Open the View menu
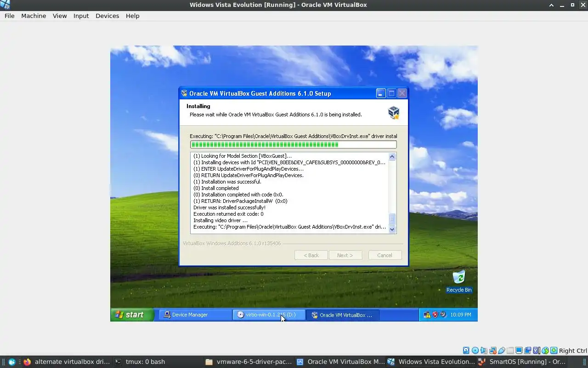 (60, 16)
